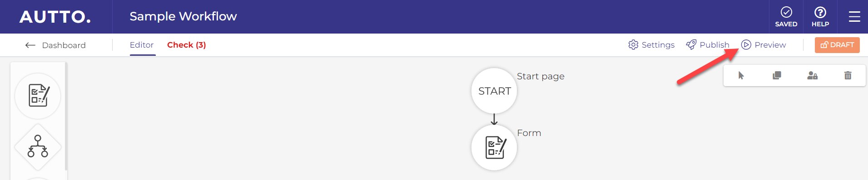The width and height of the screenshot is (868, 180).
Task: Toggle the DRAFT status button
Action: click(x=837, y=45)
